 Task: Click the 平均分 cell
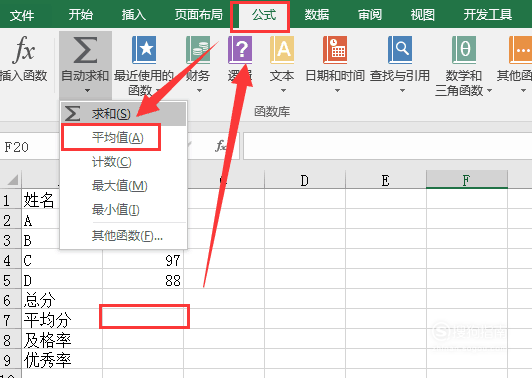tap(62, 320)
